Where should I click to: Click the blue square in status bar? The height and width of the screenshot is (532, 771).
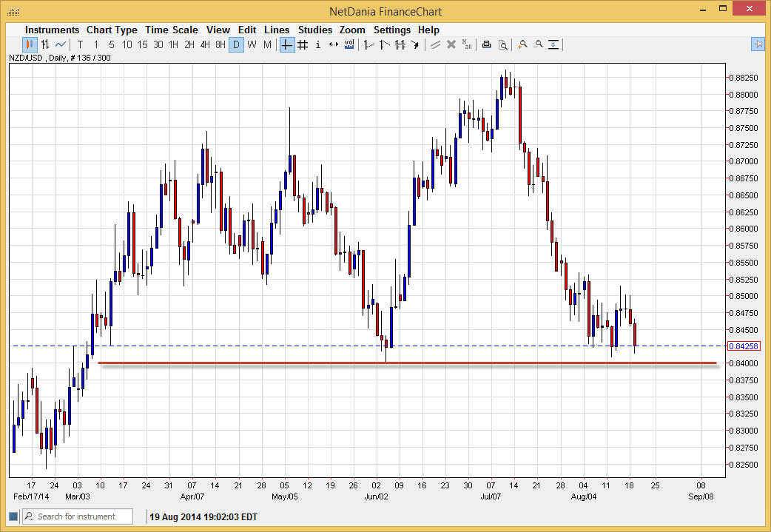pyautogui.click(x=13, y=516)
